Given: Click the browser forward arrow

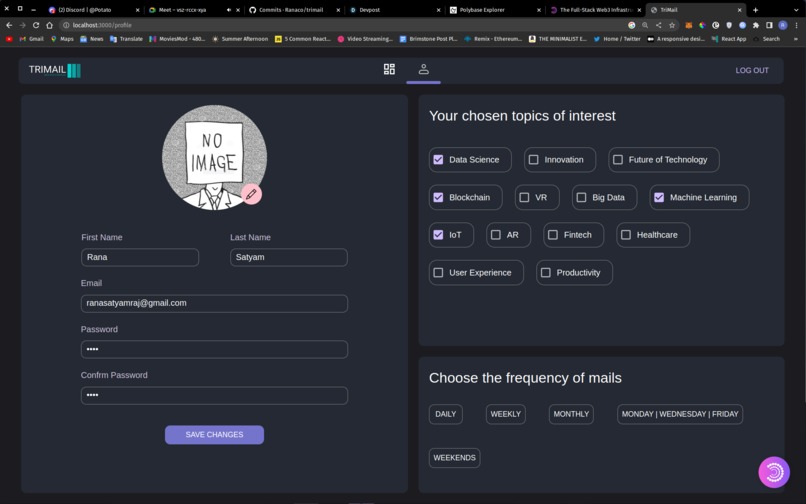Looking at the screenshot, I should point(22,25).
